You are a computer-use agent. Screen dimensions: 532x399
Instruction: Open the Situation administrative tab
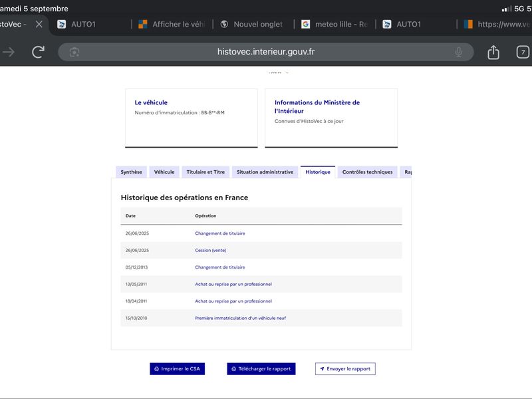click(265, 172)
